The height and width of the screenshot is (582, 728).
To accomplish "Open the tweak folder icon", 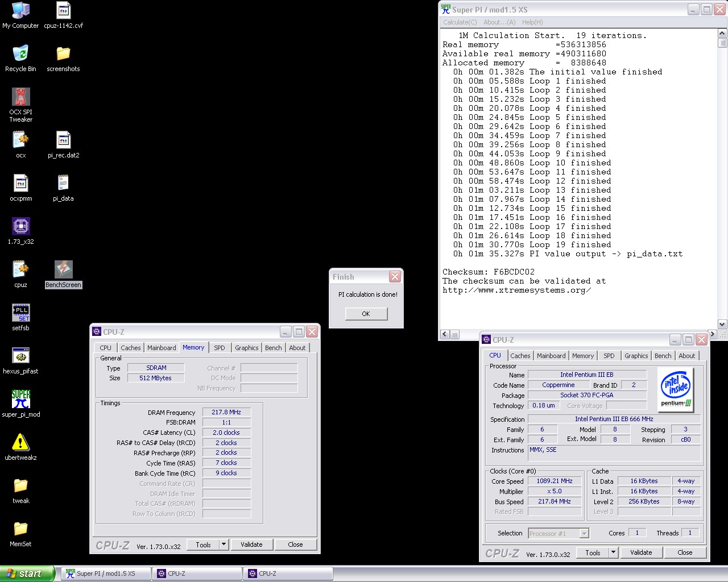I will coord(20,490).
